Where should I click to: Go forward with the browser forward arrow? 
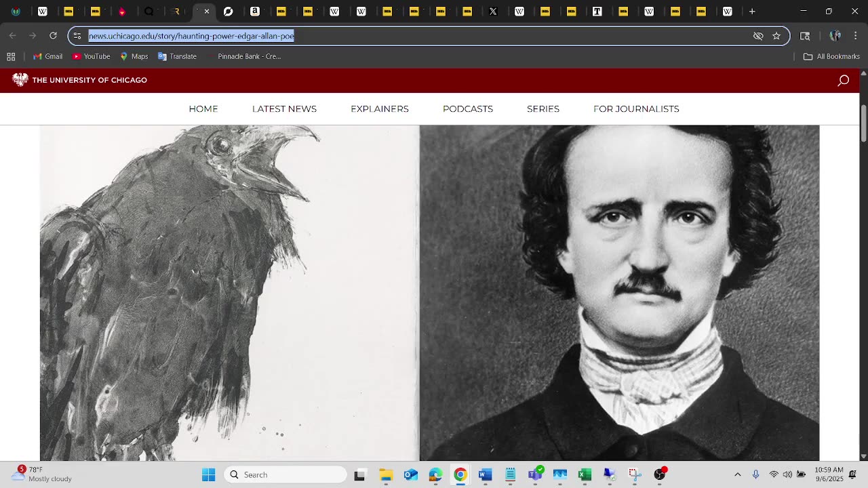tap(33, 36)
